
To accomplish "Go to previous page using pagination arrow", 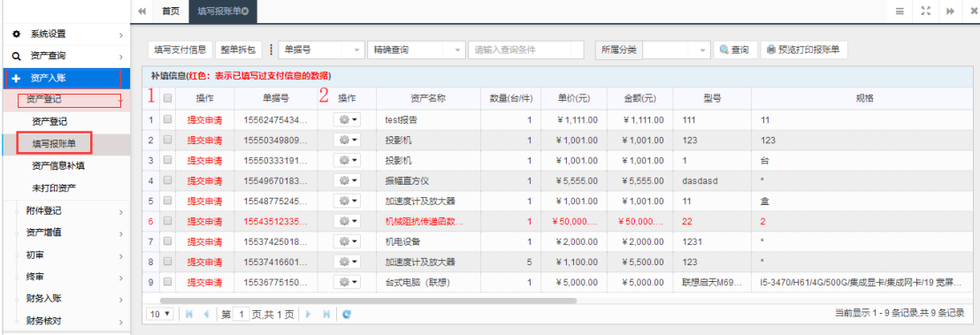I will coord(205,315).
